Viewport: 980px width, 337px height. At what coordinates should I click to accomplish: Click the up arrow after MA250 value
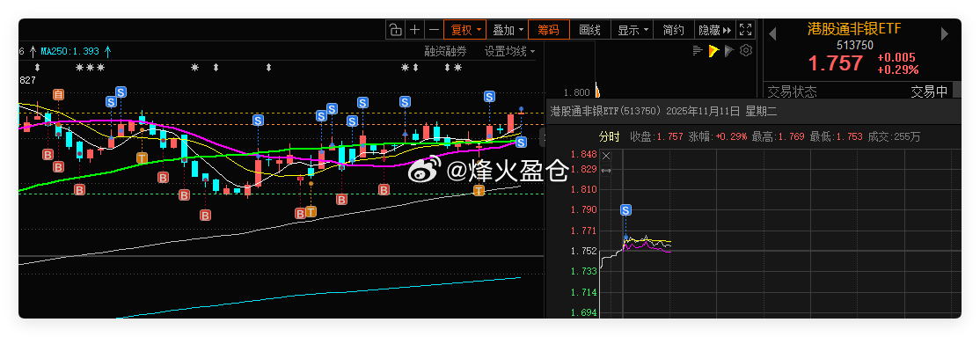pyautogui.click(x=107, y=51)
